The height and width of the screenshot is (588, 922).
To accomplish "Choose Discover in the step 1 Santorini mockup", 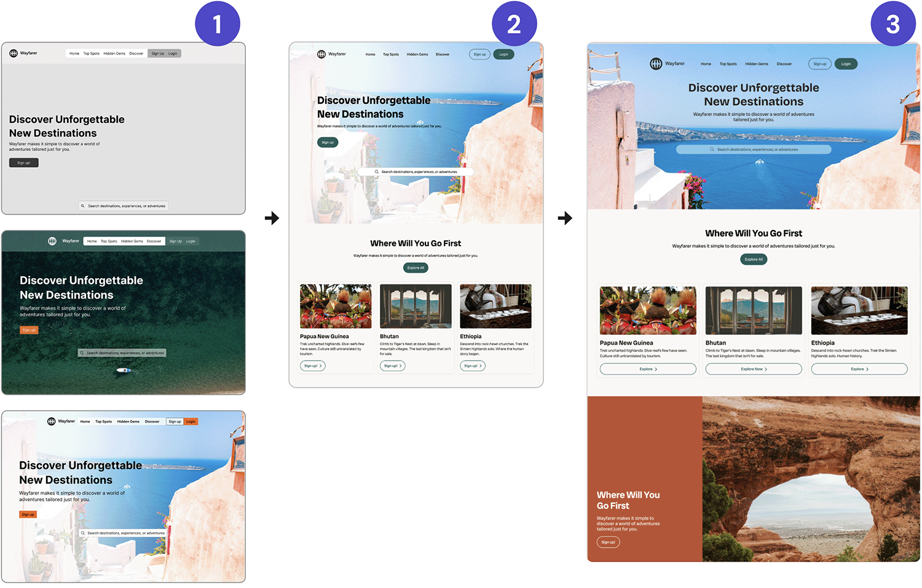I will 152,421.
